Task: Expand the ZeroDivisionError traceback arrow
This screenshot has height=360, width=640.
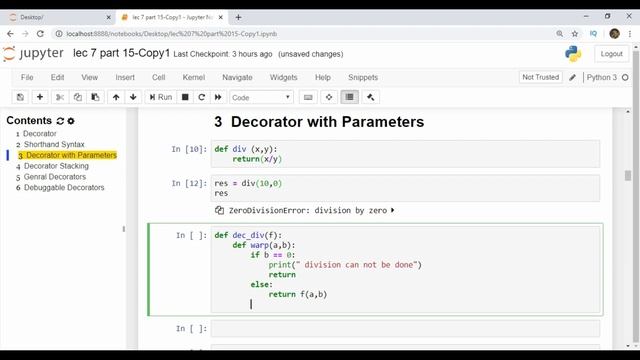Action: 392,210
